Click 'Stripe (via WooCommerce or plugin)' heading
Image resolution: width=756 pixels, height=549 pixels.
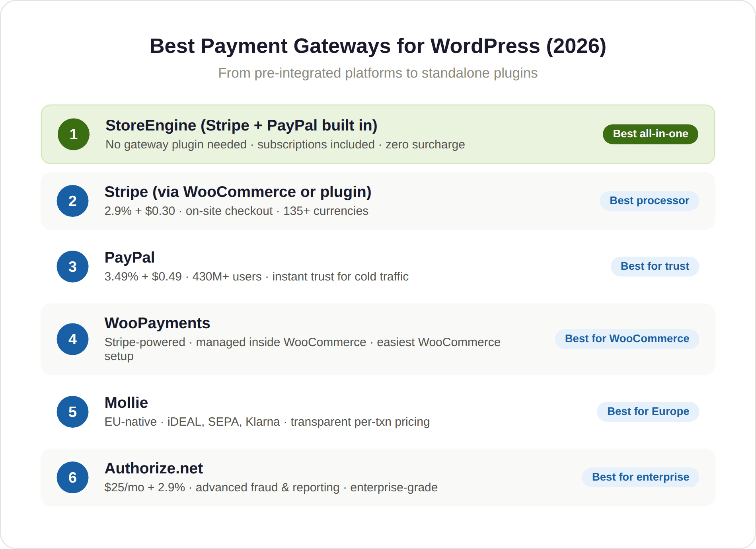point(238,192)
